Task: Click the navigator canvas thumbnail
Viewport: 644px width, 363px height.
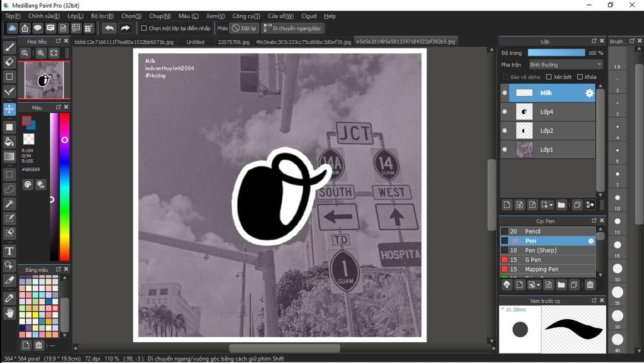Action: point(44,80)
